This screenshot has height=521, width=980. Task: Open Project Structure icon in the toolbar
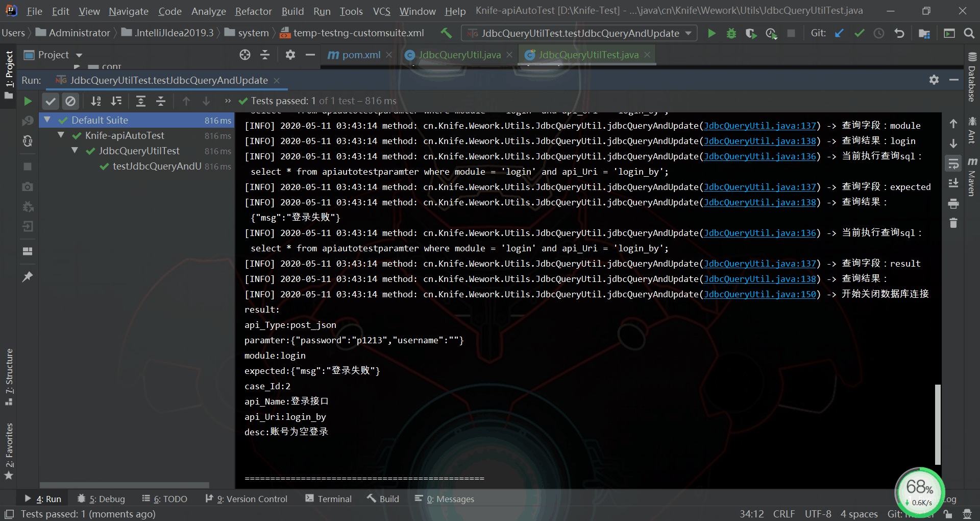click(x=924, y=33)
